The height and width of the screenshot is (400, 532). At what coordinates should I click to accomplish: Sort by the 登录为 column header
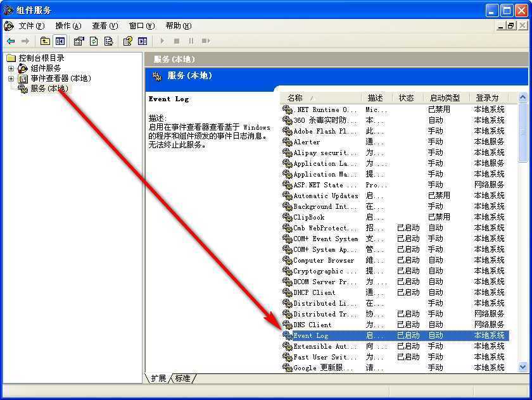pos(488,98)
